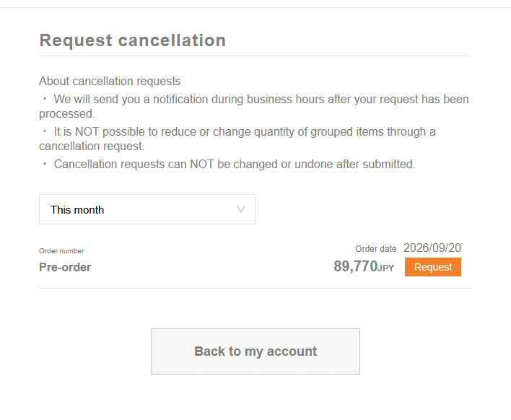Click the bullet before "We will send"
Screen dimensions: 511x420
(x=45, y=99)
